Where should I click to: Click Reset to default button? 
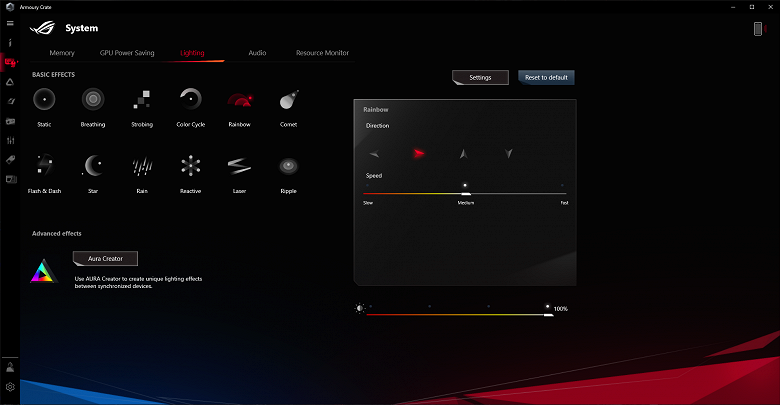tap(546, 78)
